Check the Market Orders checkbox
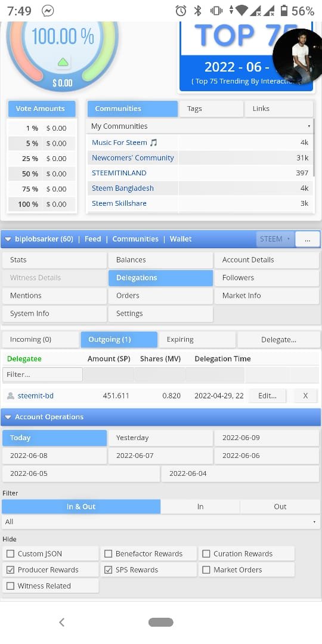322x644 pixels. pos(206,569)
